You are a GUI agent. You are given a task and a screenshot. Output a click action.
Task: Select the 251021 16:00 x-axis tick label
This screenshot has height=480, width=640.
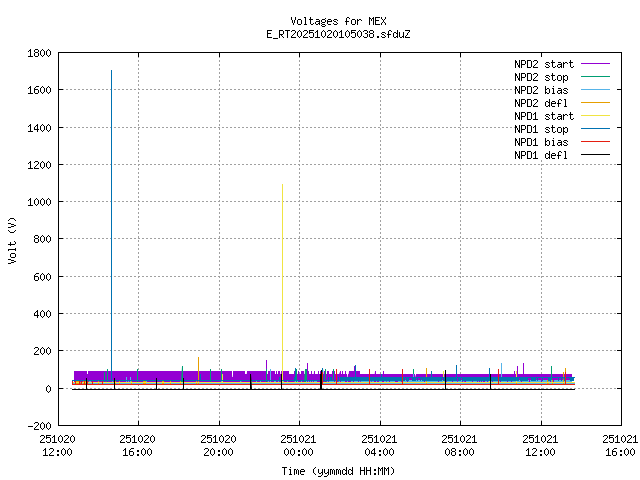(x=620, y=445)
